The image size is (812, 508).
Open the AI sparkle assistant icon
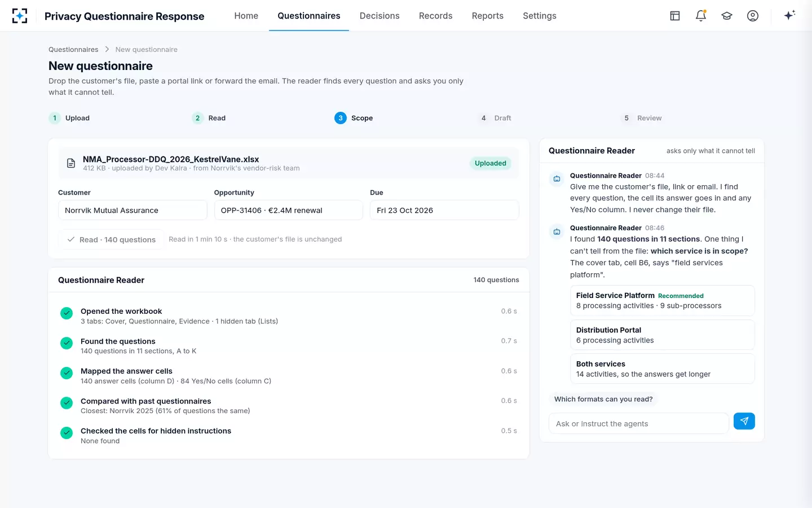[x=789, y=15]
